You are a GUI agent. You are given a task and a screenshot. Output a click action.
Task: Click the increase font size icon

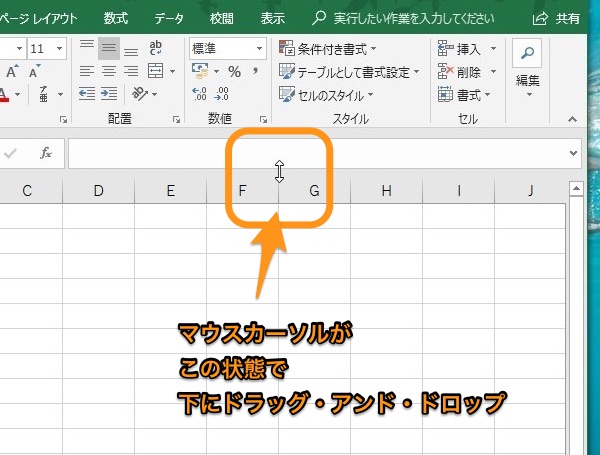coord(12,72)
